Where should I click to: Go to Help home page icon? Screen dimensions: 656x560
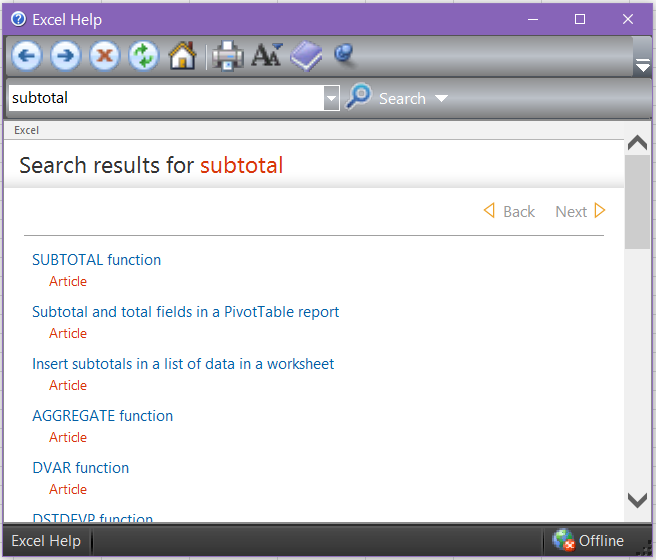click(x=182, y=56)
